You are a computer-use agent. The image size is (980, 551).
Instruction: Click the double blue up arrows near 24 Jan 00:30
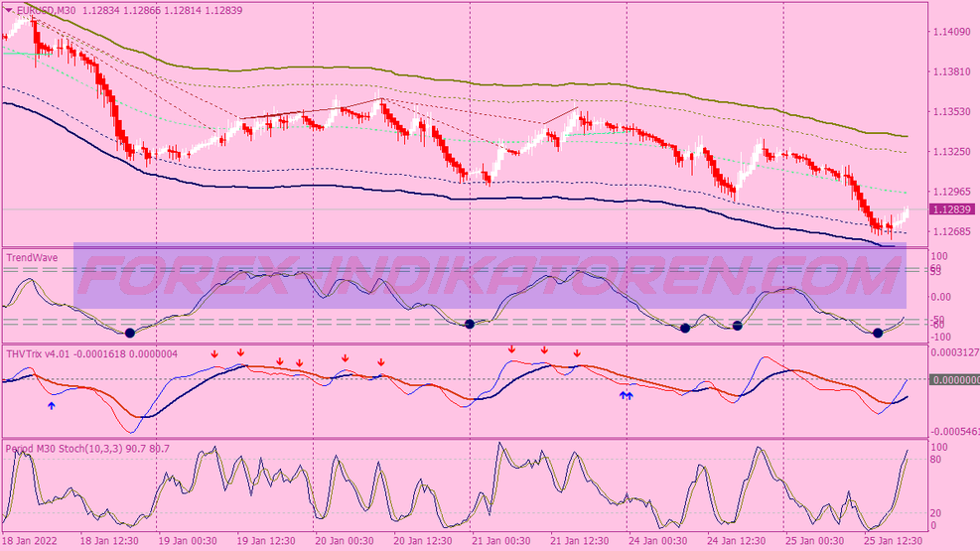click(x=626, y=395)
